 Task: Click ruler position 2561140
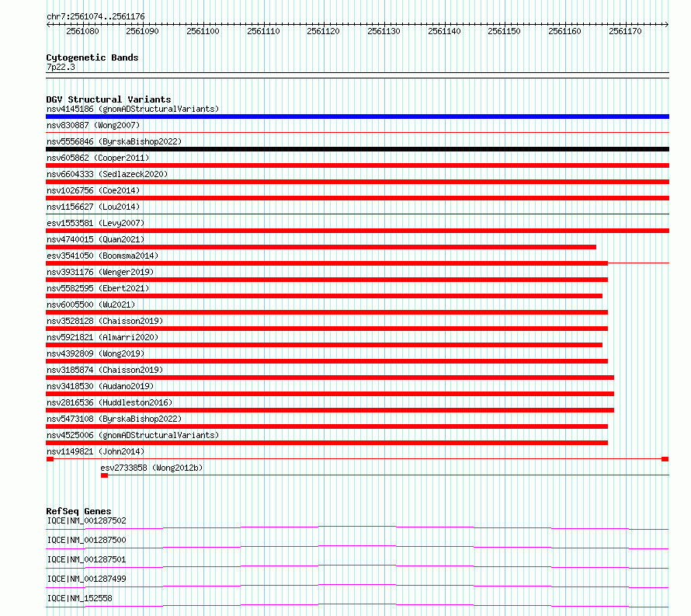[x=444, y=31]
